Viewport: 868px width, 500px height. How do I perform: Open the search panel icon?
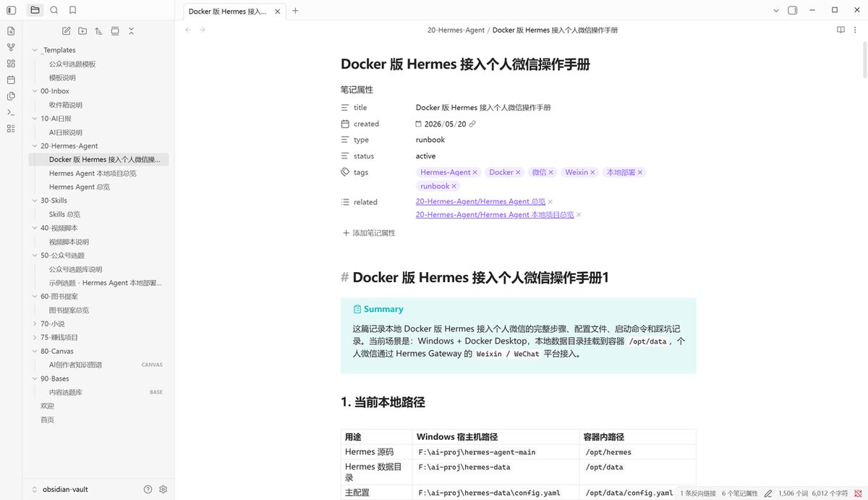[x=54, y=10]
